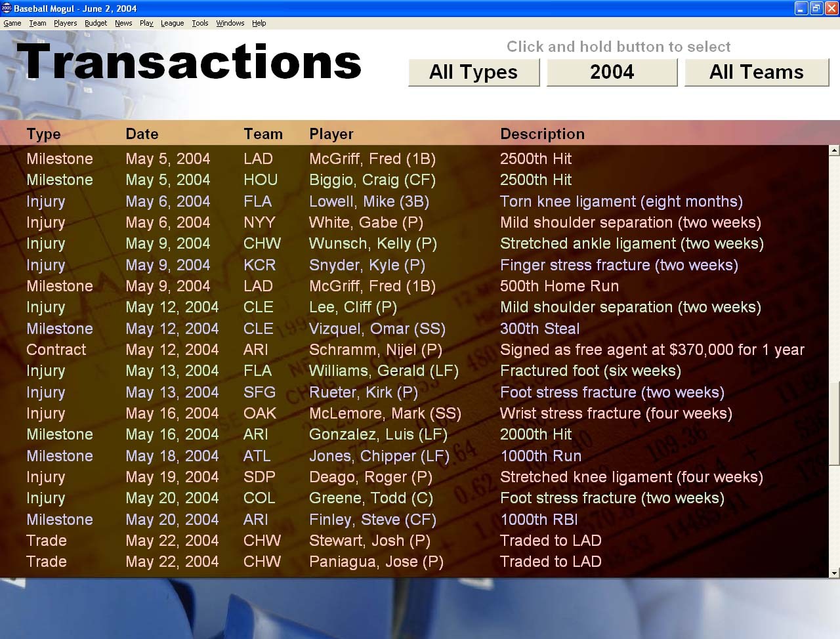Viewport: 840px width, 639px height.
Task: Open the Players menu
Action: click(x=65, y=23)
